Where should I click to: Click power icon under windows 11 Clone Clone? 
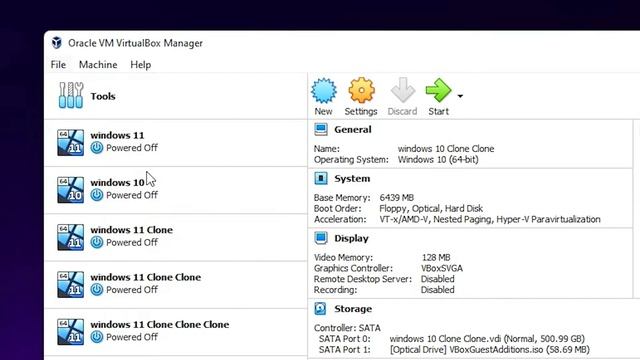[x=97, y=290]
